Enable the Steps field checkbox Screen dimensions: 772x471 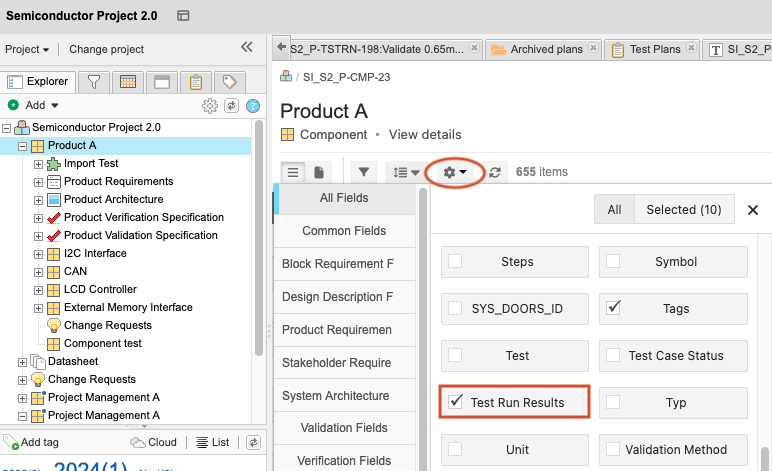point(456,262)
